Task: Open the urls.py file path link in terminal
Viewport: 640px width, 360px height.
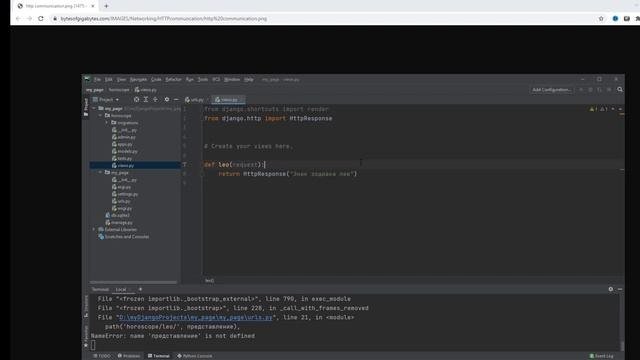Action: coord(196,317)
